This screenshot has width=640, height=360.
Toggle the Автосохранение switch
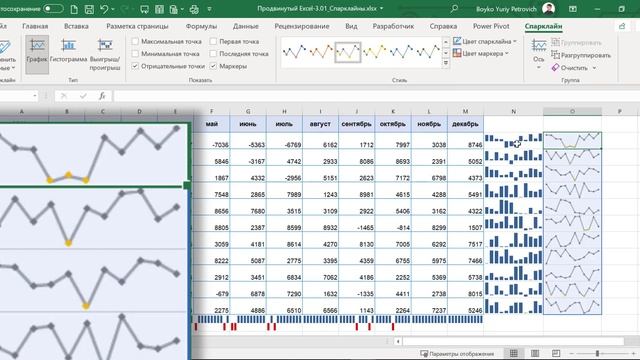tap(53, 9)
